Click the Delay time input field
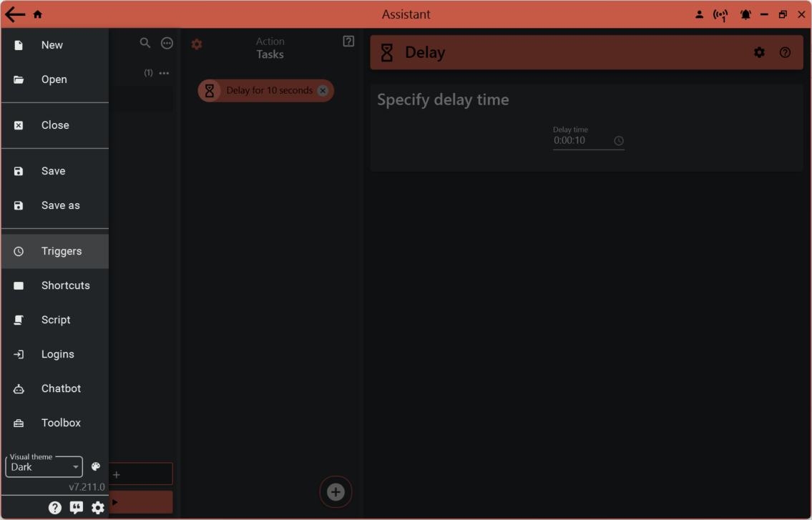The height and width of the screenshot is (520, 812). pos(581,141)
